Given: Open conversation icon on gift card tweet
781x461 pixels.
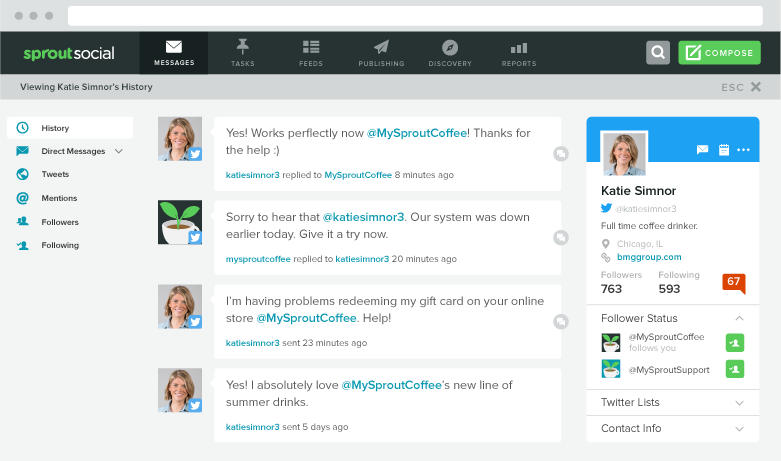Looking at the screenshot, I should [x=561, y=322].
